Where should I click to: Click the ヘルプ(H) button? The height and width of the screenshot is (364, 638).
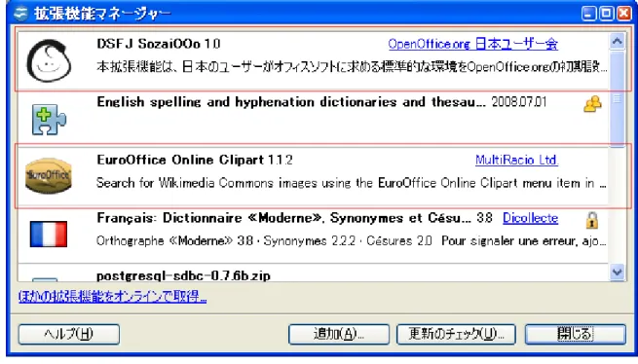click(x=69, y=334)
